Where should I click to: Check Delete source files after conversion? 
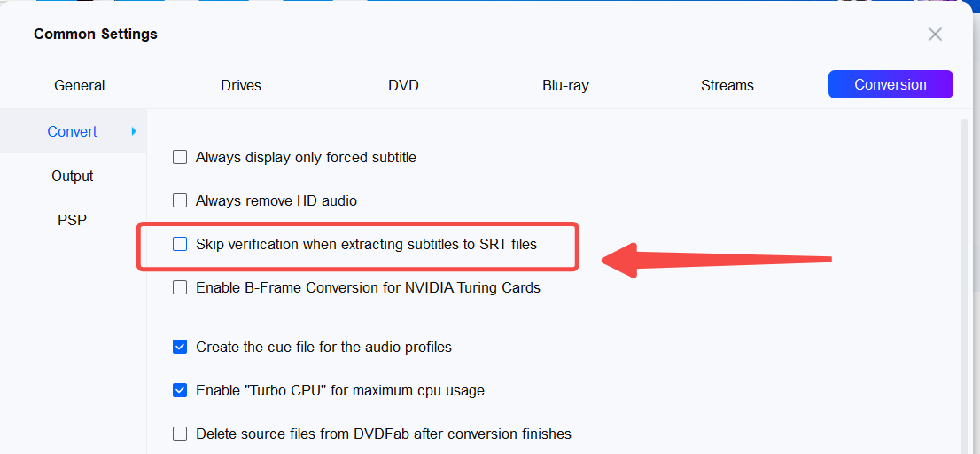(180, 434)
